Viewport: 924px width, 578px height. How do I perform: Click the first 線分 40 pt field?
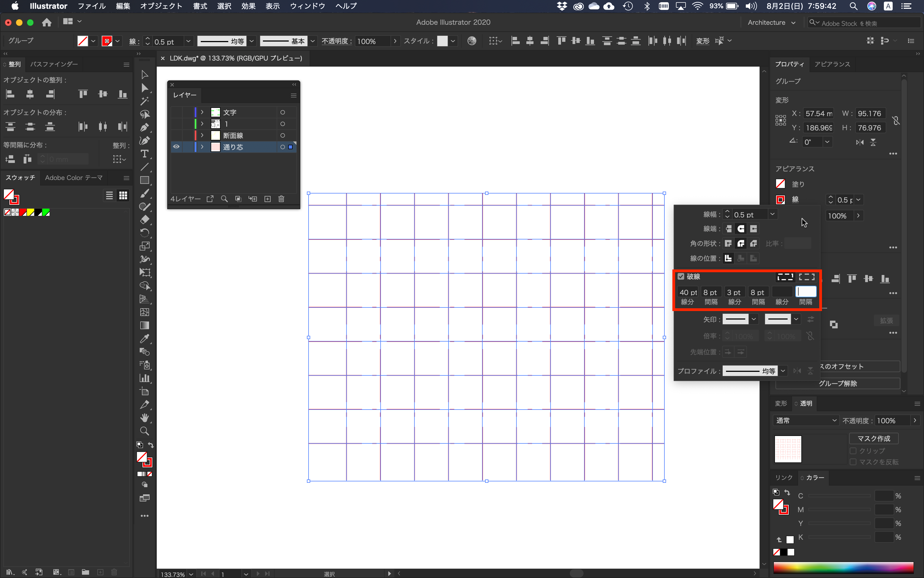point(687,292)
